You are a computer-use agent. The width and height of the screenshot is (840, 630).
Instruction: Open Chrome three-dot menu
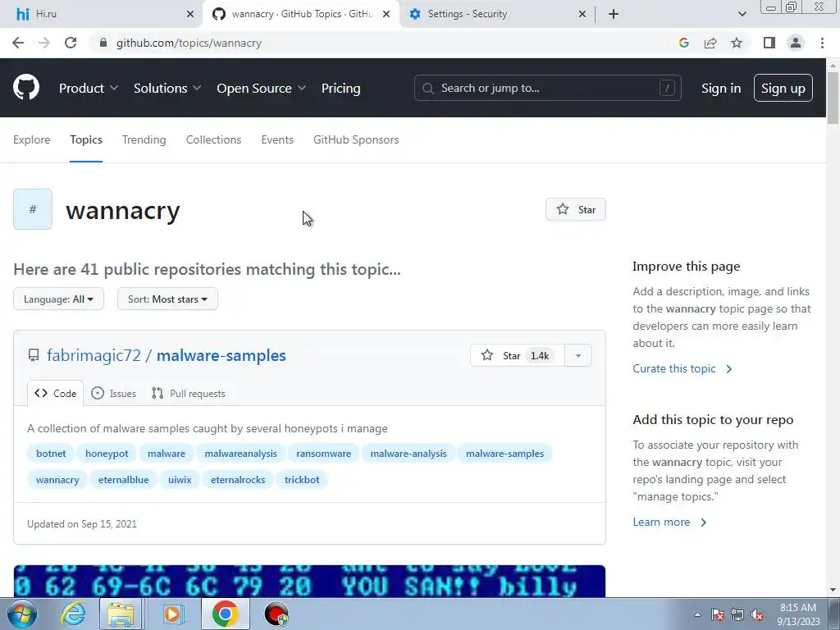tap(822, 43)
